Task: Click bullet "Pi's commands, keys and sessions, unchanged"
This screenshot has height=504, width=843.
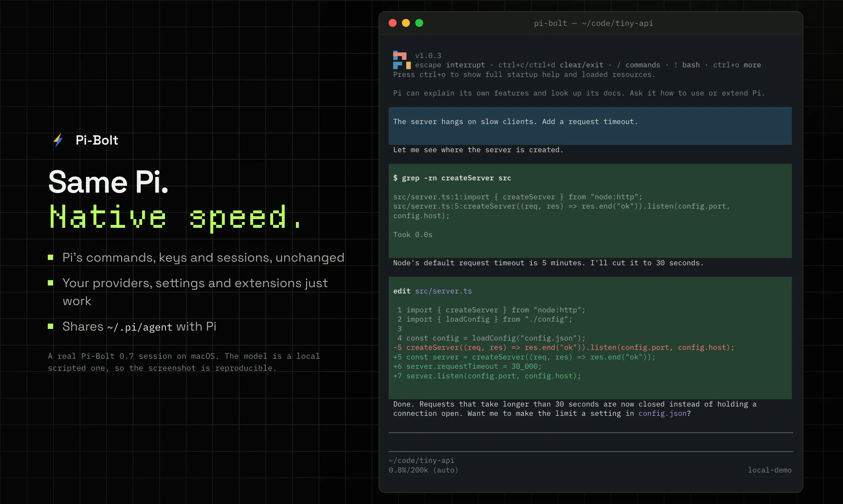Action: [x=203, y=257]
